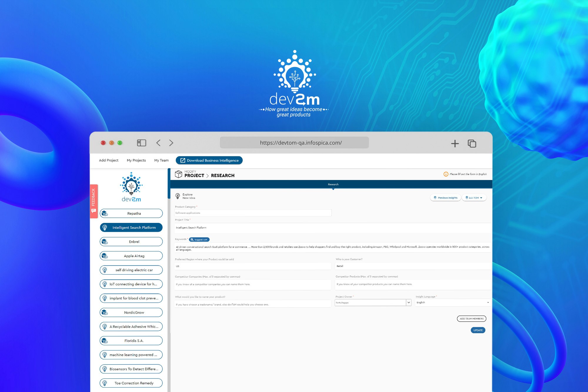588x392 pixels.
Task: Click the export icon on Download button
Action: click(183, 160)
